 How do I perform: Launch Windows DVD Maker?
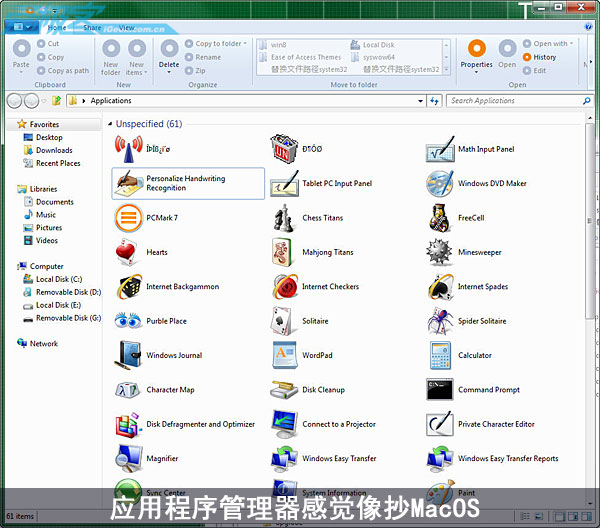pyautogui.click(x=476, y=183)
